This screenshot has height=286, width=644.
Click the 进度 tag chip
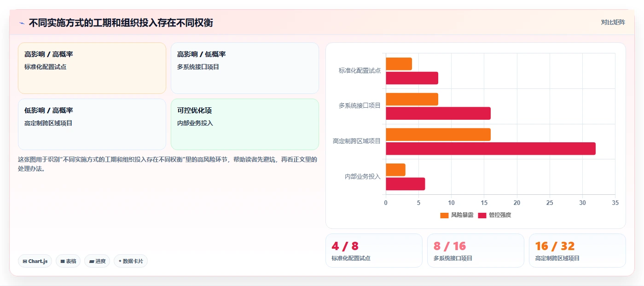click(x=97, y=261)
